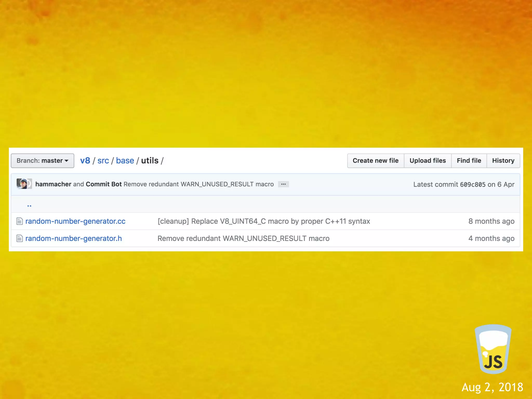Click the Commit Bot author name

coord(104,184)
